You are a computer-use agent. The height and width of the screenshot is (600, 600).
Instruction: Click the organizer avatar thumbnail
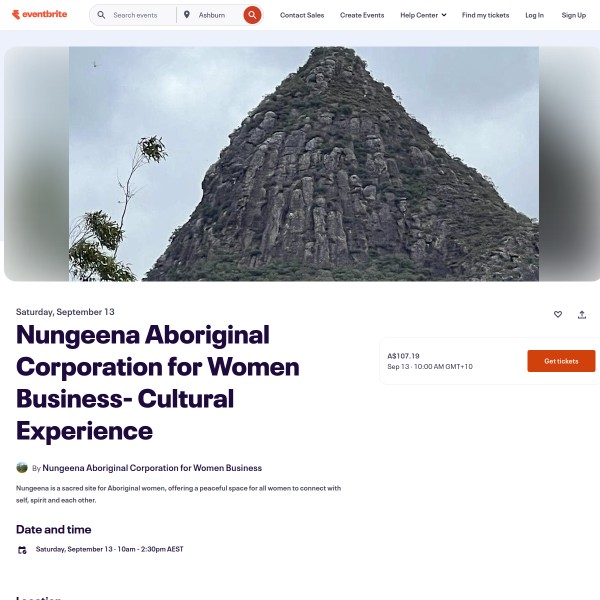pos(22,468)
